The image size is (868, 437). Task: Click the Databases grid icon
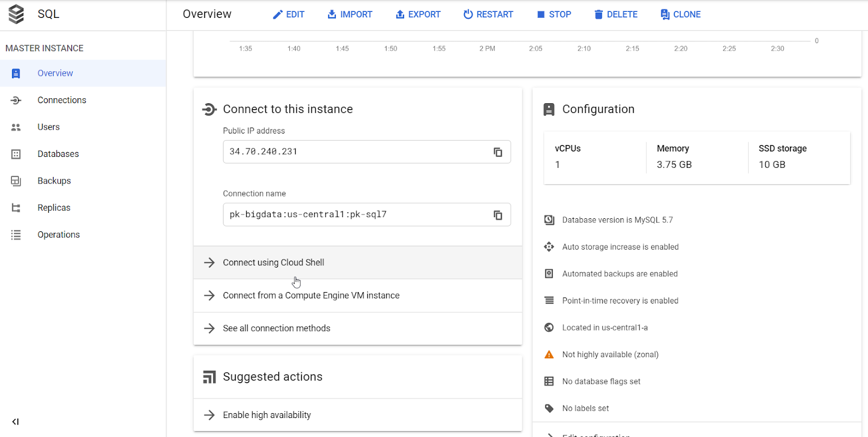click(16, 154)
